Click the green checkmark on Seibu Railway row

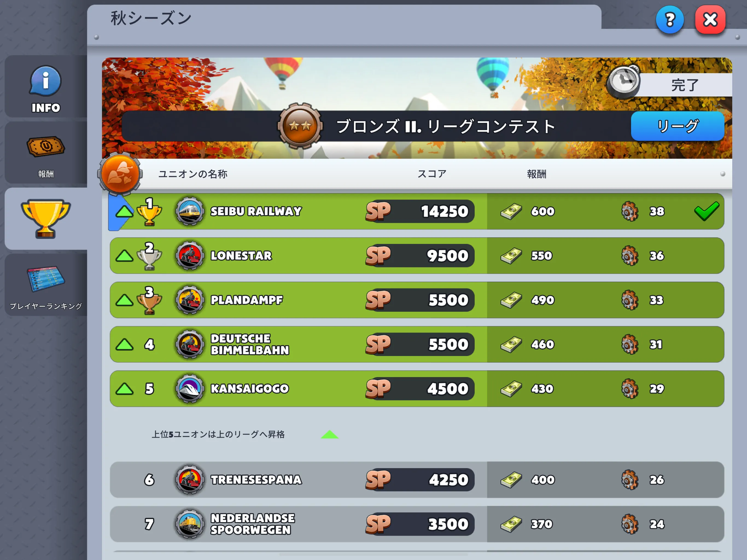click(707, 211)
